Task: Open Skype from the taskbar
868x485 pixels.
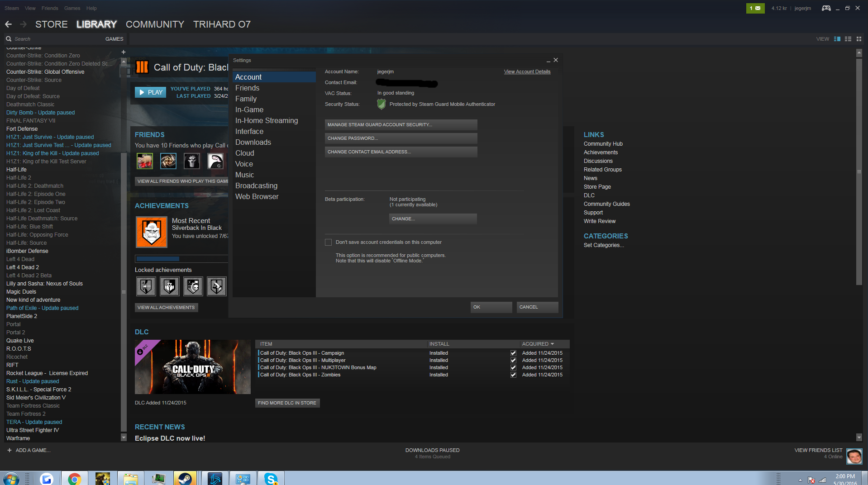Action: pos(271,479)
